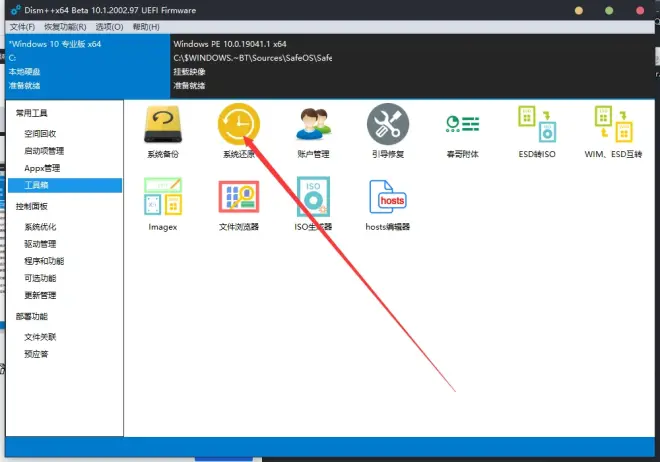This screenshot has width=660, height=462.
Task: Click the 控制面板 section header
Action: click(32, 206)
